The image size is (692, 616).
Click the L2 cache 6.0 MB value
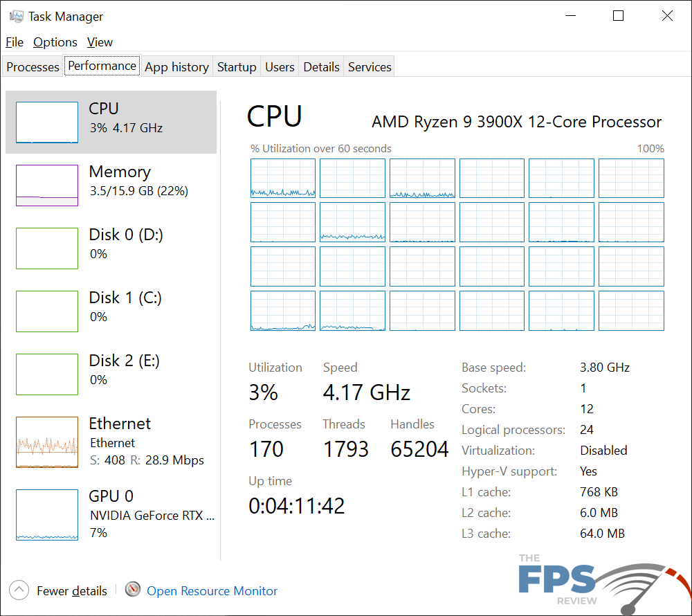coord(599,513)
